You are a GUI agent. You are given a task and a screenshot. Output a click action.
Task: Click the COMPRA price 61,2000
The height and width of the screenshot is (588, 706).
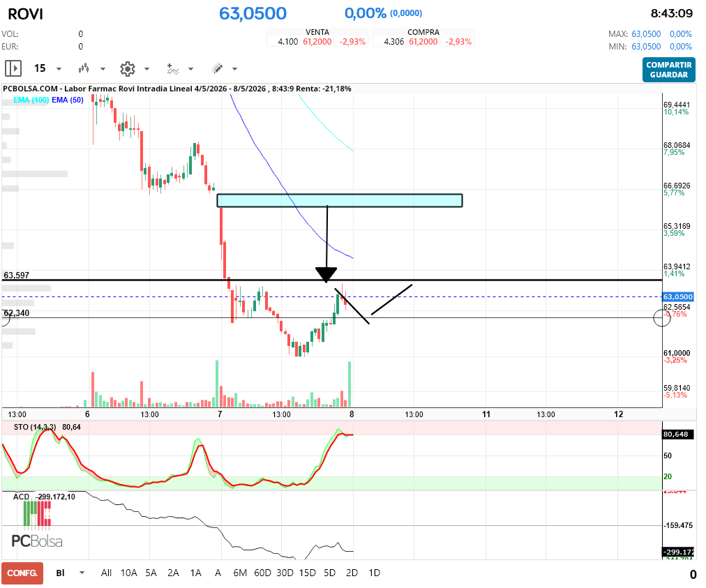point(423,42)
